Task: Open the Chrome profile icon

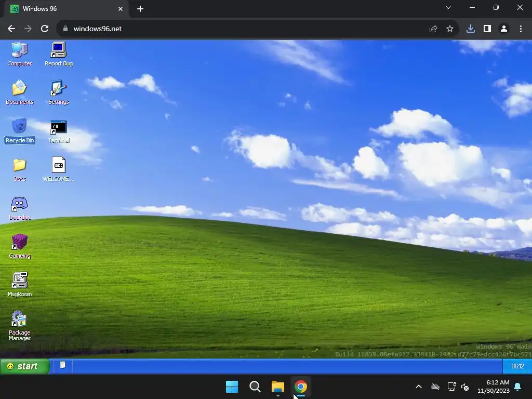Action: tap(504, 29)
